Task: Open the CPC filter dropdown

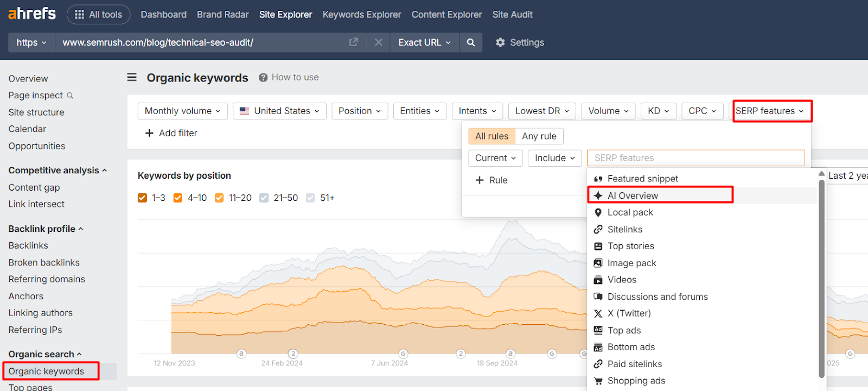Action: [x=703, y=111]
